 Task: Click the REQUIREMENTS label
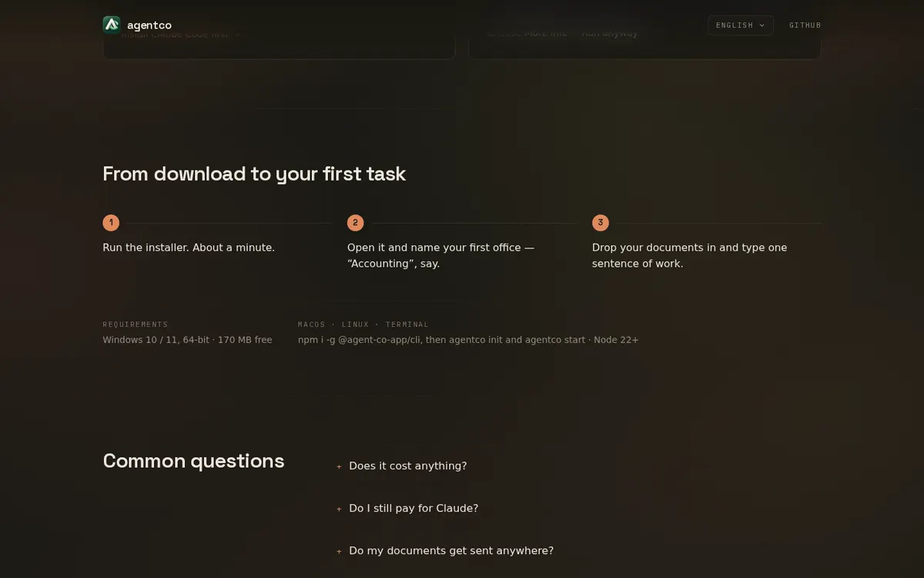(x=136, y=324)
